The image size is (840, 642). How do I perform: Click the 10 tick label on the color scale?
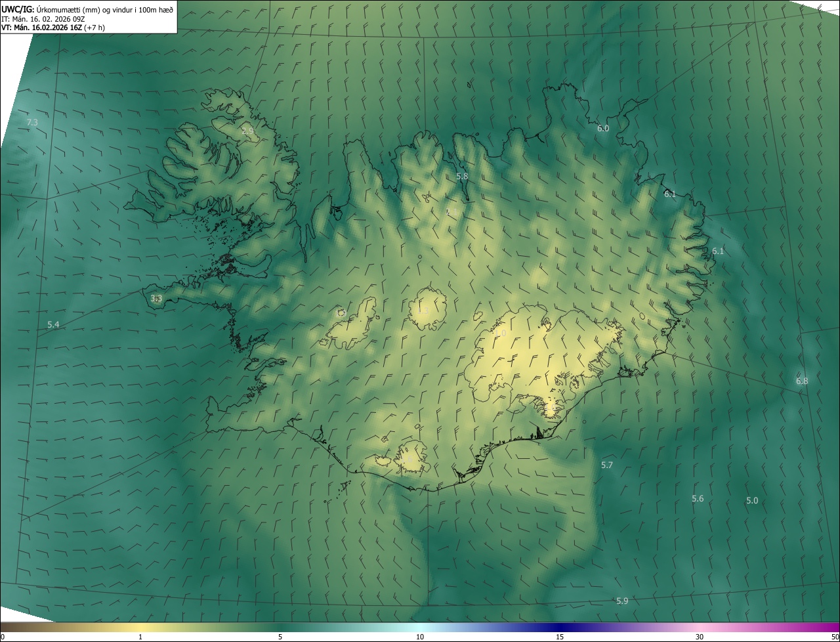[420, 637]
